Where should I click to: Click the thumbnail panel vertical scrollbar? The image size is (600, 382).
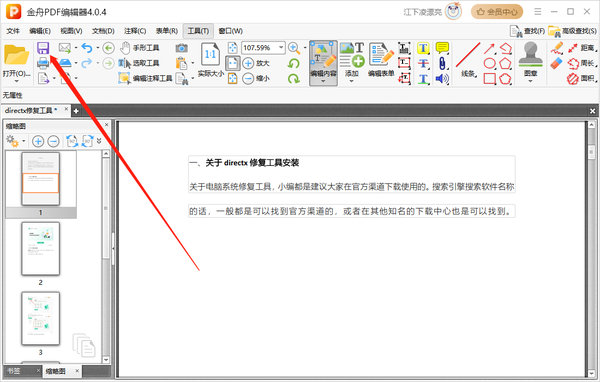coord(106,255)
